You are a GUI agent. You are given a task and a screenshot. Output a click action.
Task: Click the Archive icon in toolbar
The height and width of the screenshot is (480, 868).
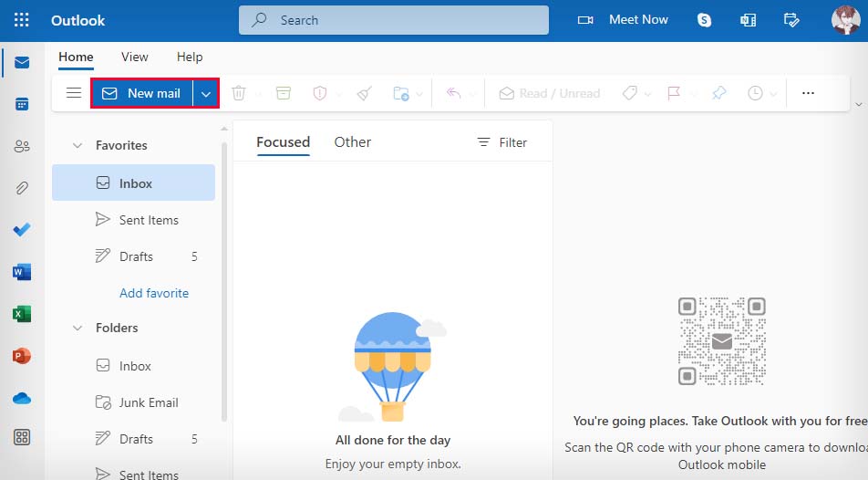284,93
